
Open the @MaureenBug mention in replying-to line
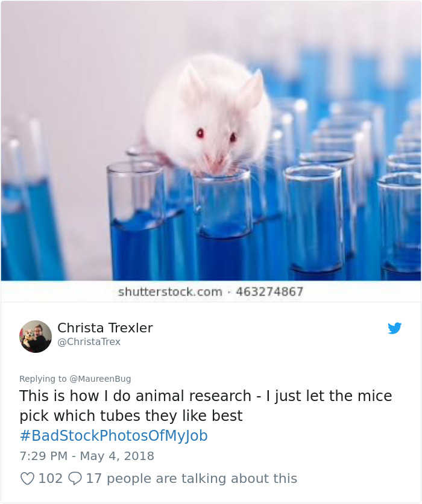click(100, 379)
